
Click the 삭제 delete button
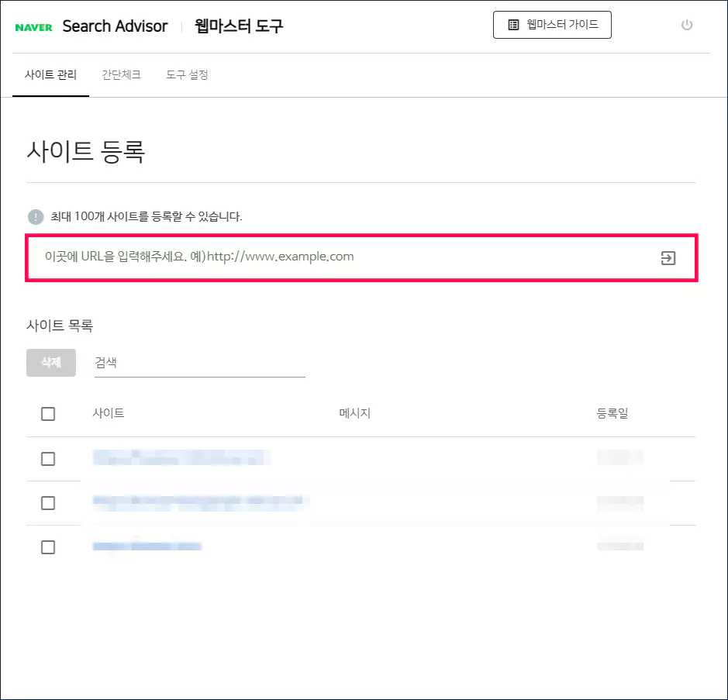(x=50, y=362)
